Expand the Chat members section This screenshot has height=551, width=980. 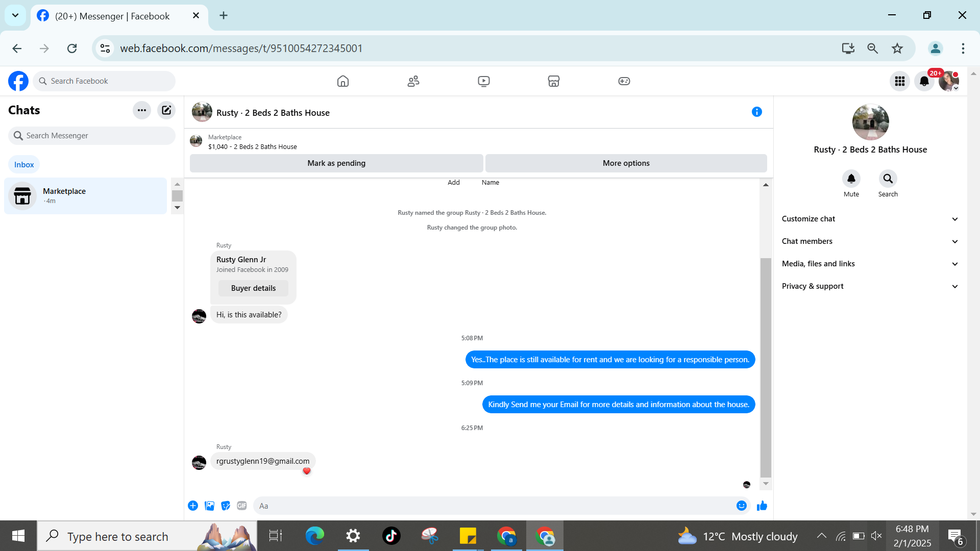(870, 241)
